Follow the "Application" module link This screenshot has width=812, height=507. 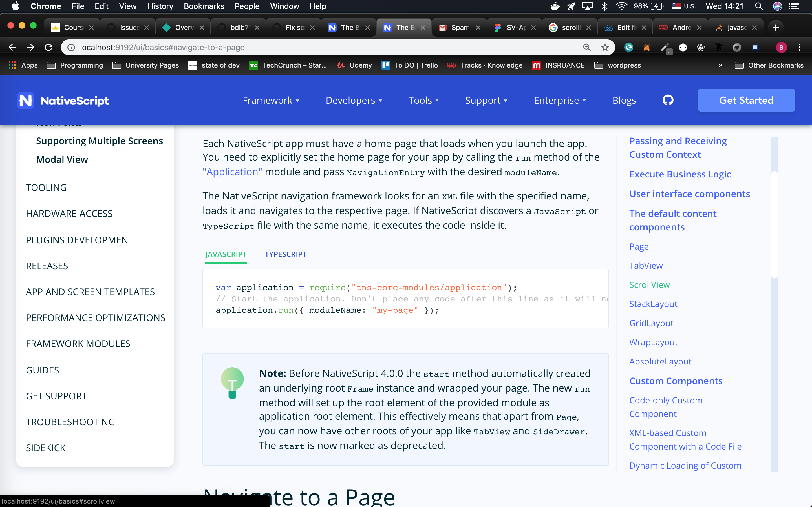pos(232,172)
